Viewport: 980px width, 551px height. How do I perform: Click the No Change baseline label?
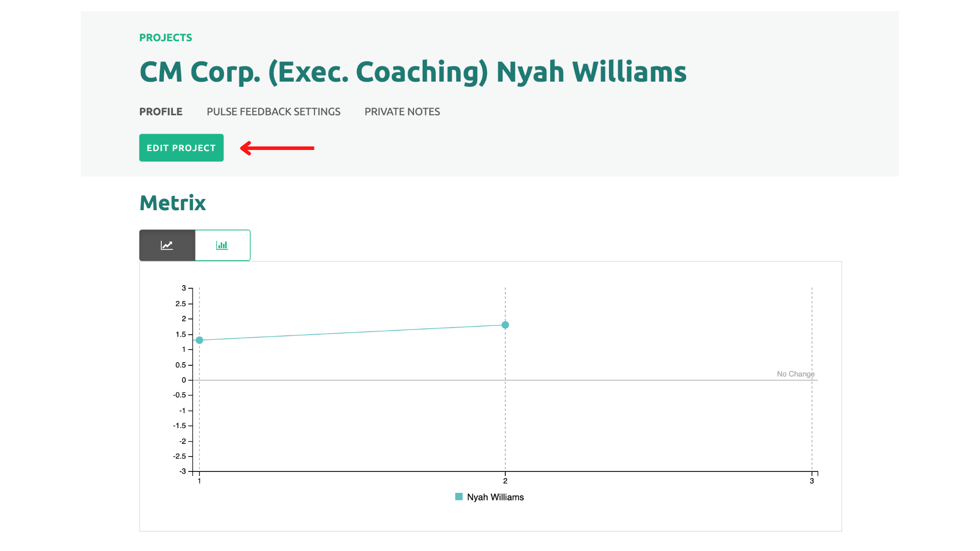coord(796,374)
